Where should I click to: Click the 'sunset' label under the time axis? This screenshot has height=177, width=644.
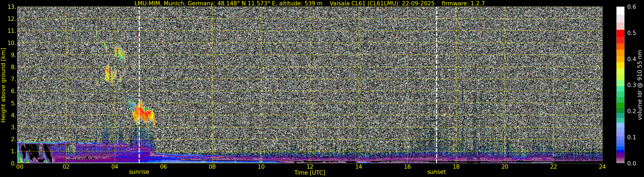pyautogui.click(x=436, y=172)
